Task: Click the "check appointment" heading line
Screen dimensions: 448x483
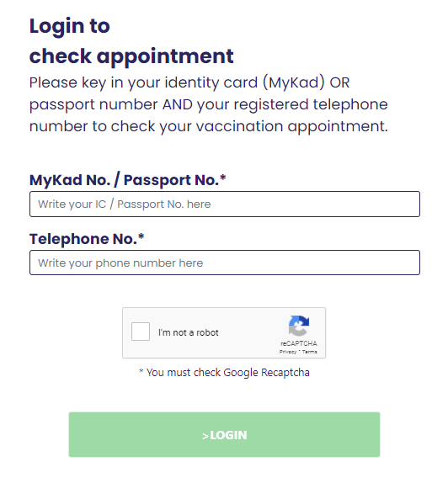Action: coord(131,56)
